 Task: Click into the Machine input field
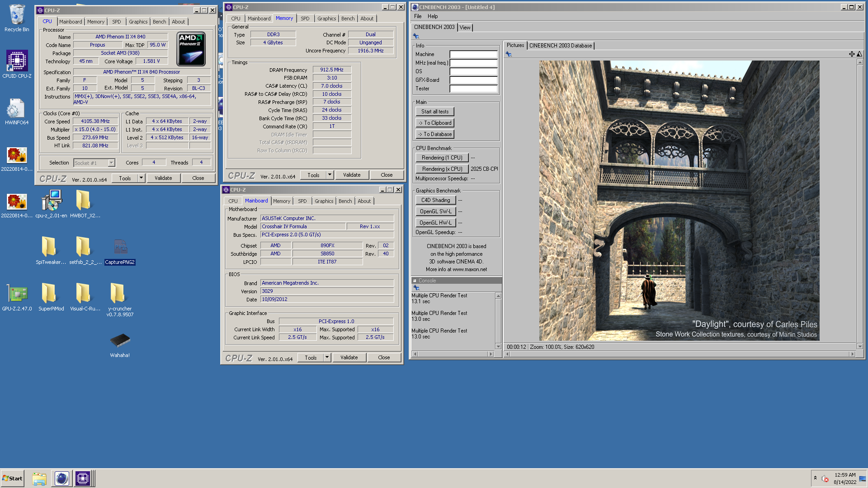(473, 54)
